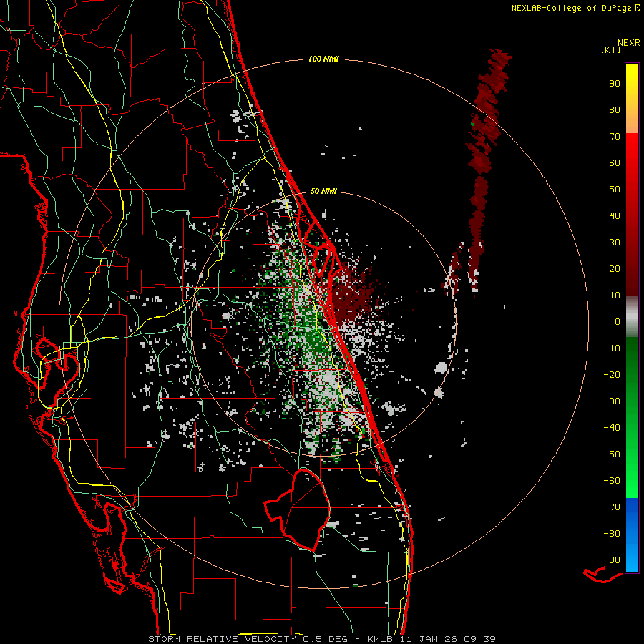Click the 0 value on the velocity scale
644x644 pixels.
click(618, 321)
